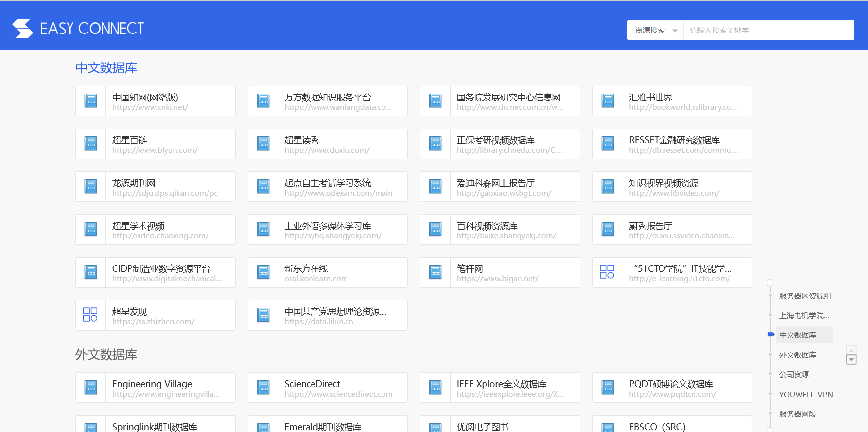Jump to 公司资源 in side navigation
868x432 pixels.
(794, 374)
